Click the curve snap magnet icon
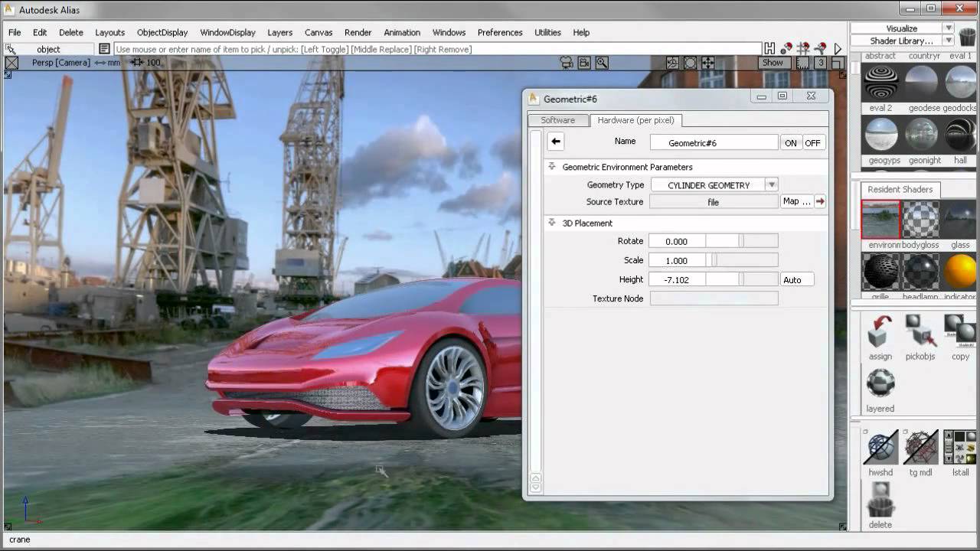Viewport: 980px width, 551px height. (x=820, y=48)
